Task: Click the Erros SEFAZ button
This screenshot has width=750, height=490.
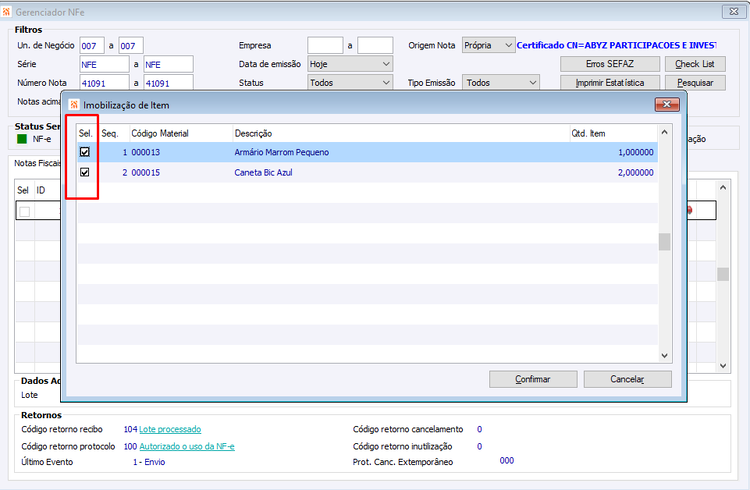Action: coord(610,64)
